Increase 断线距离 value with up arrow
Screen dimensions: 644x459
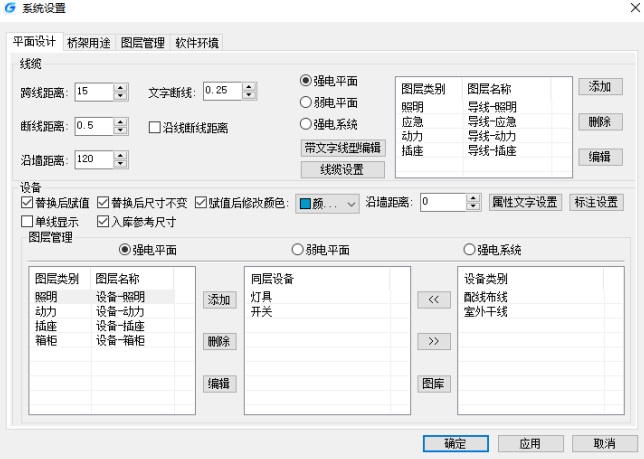120,122
